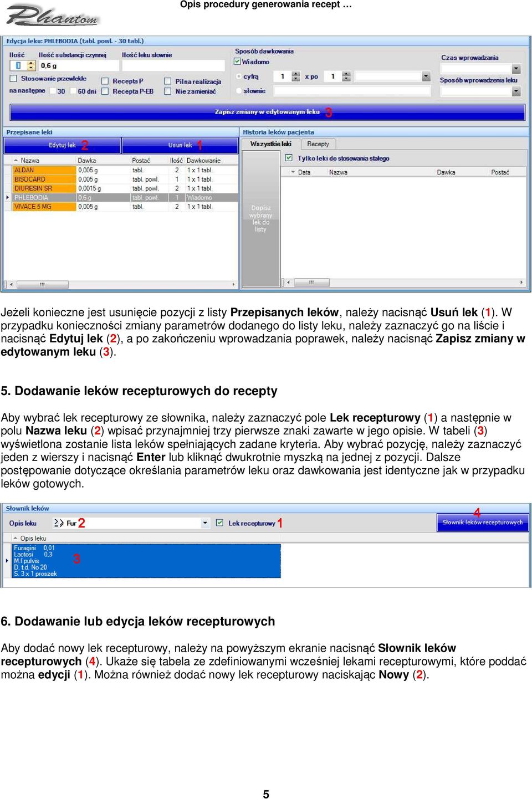
Task: Toggle the Recepta P checkbox
Action: pos(105,81)
